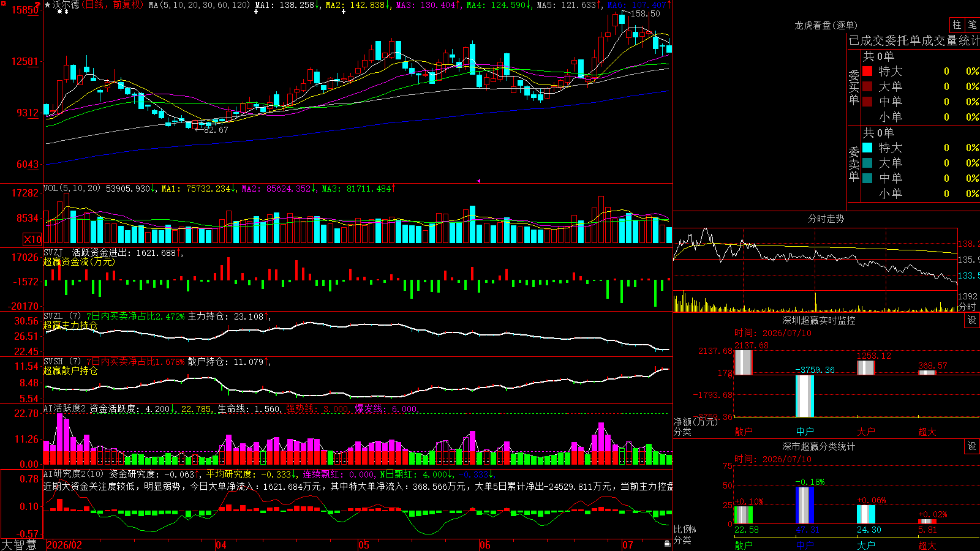
Task: Click the AI活跃度2 indicator name
Action: (64, 408)
